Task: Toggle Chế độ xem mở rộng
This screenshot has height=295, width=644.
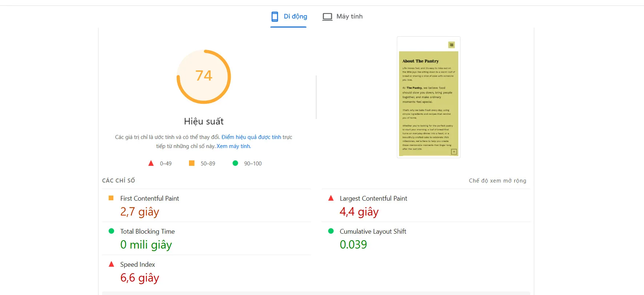Action: pyautogui.click(x=498, y=181)
